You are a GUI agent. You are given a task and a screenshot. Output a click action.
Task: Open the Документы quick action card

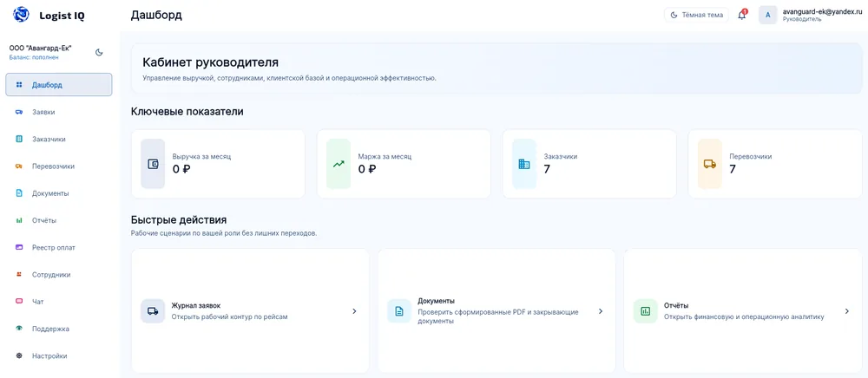[496, 311]
